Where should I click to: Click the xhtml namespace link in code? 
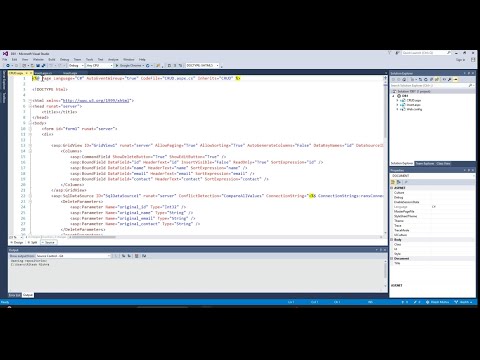(96, 101)
